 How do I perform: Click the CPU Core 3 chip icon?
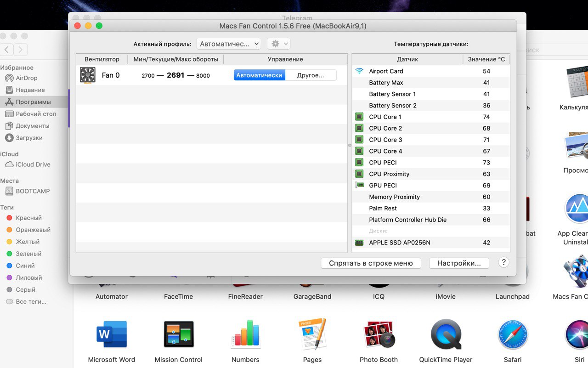click(359, 140)
